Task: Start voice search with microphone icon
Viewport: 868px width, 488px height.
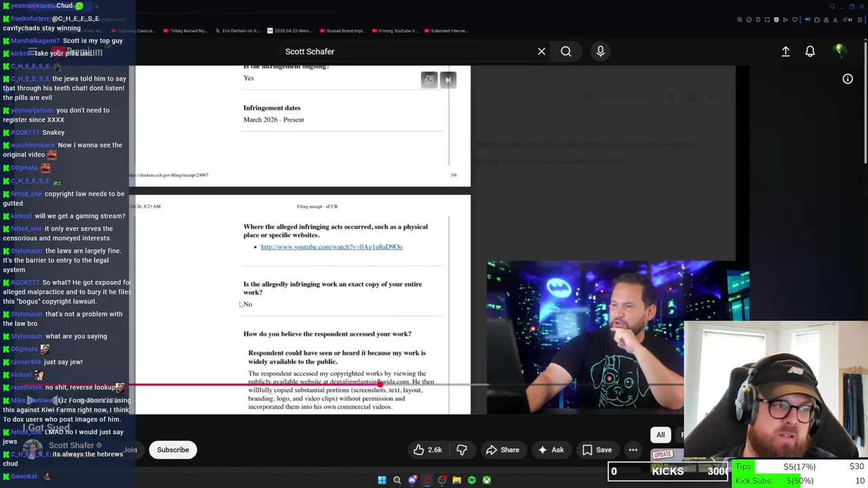Action: click(600, 52)
